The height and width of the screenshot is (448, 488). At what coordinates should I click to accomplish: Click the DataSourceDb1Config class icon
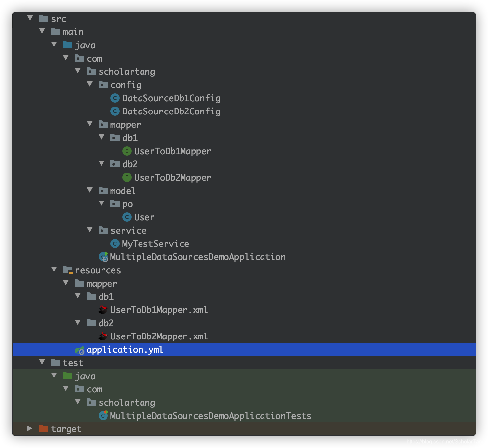coord(115,98)
